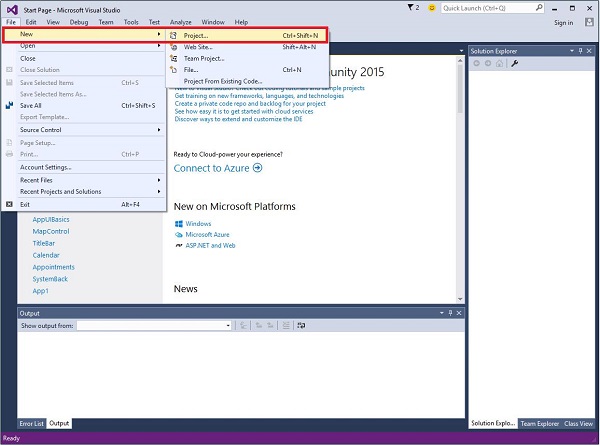This screenshot has height=445, width=600.
Task: Click the ASP.NET and Web link
Action: click(210, 246)
